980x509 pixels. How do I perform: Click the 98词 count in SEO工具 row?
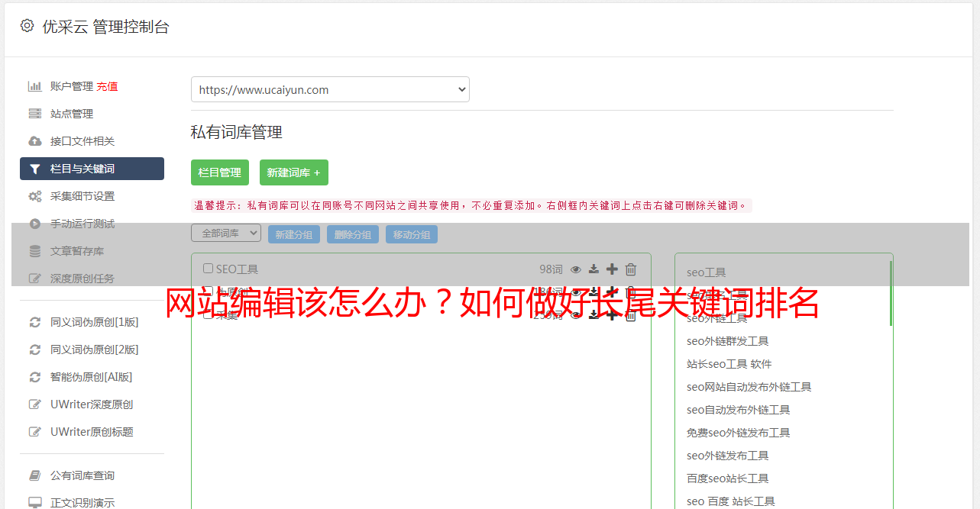551,269
